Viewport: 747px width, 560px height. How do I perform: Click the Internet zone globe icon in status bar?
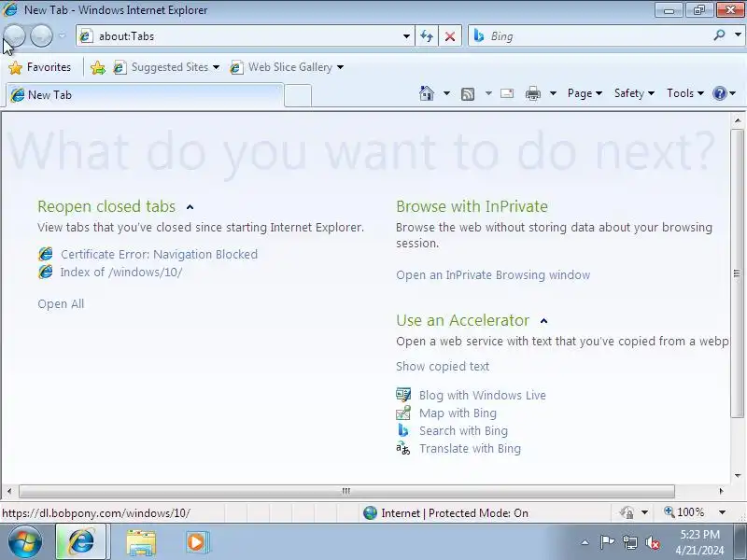[370, 512]
